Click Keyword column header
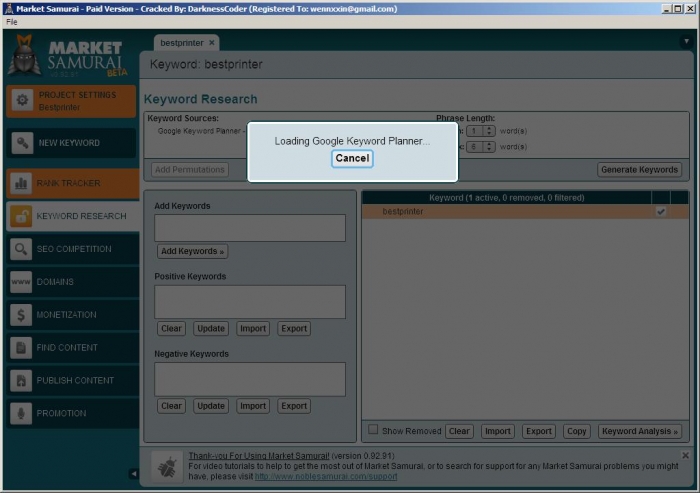 coord(506,197)
